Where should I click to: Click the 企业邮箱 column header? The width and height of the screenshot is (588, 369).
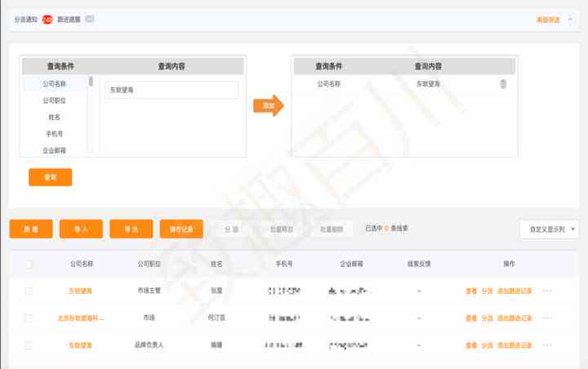[351, 264]
